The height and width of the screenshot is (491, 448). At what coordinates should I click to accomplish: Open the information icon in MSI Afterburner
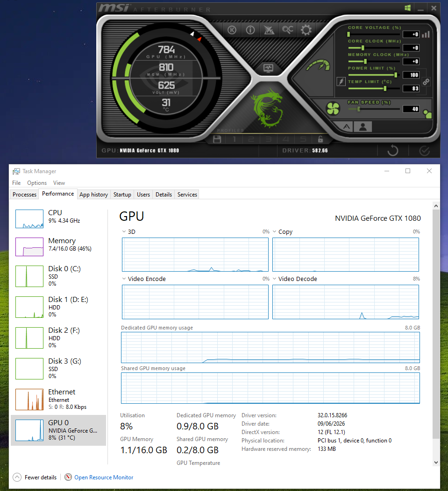[x=250, y=30]
